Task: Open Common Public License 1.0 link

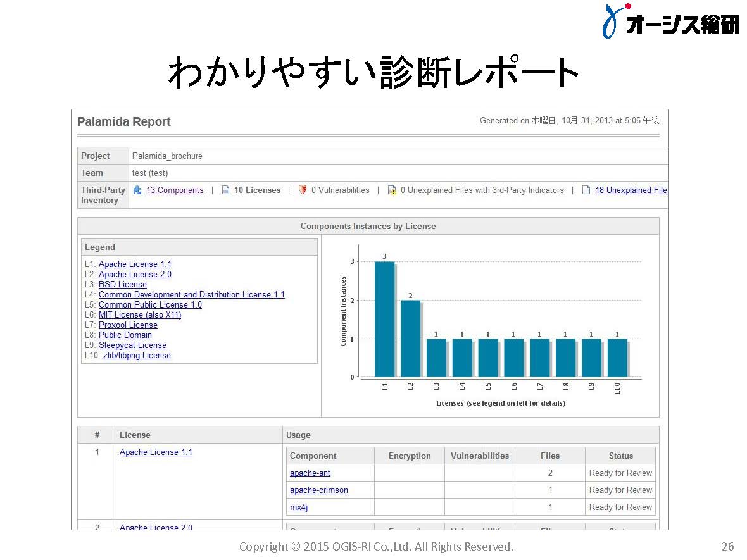Action: click(150, 305)
